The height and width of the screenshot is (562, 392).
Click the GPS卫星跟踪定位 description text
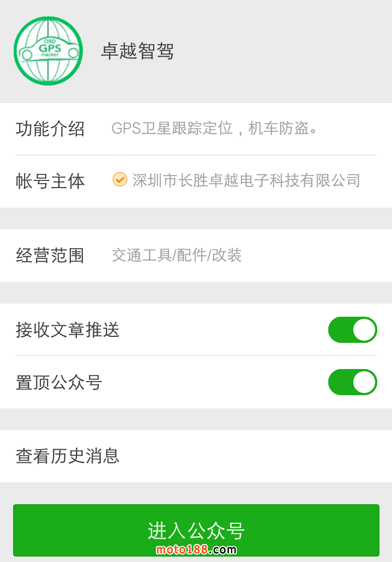coord(215,129)
